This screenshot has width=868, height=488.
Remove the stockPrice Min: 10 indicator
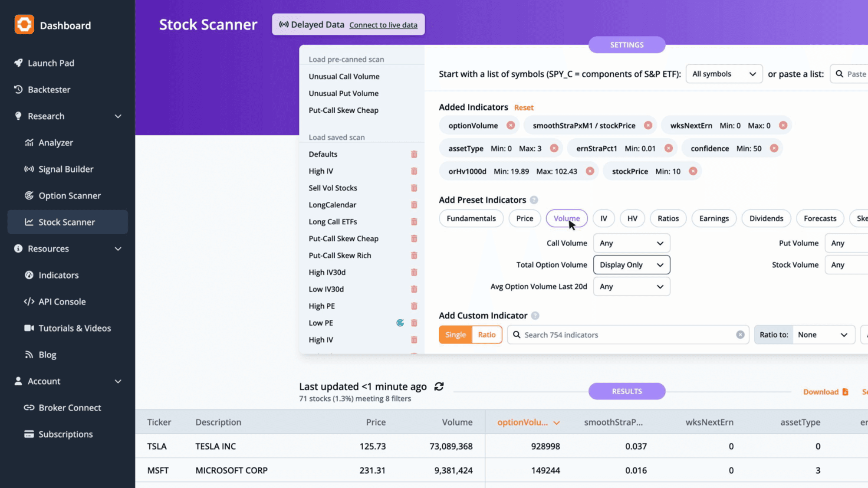(x=693, y=171)
